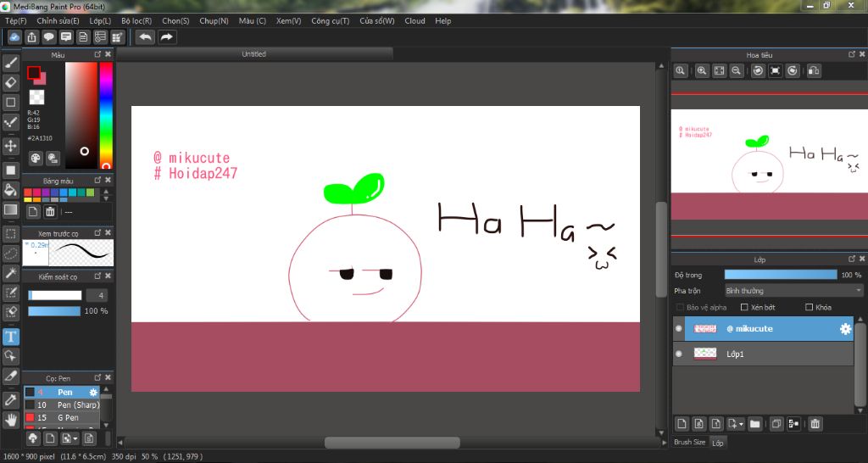Click the Redo arrow in toolbar
This screenshot has height=463, width=868.
166,37
